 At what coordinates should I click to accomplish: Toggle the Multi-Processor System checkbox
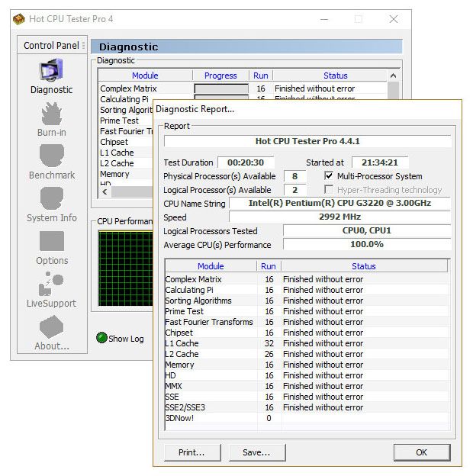tap(329, 175)
